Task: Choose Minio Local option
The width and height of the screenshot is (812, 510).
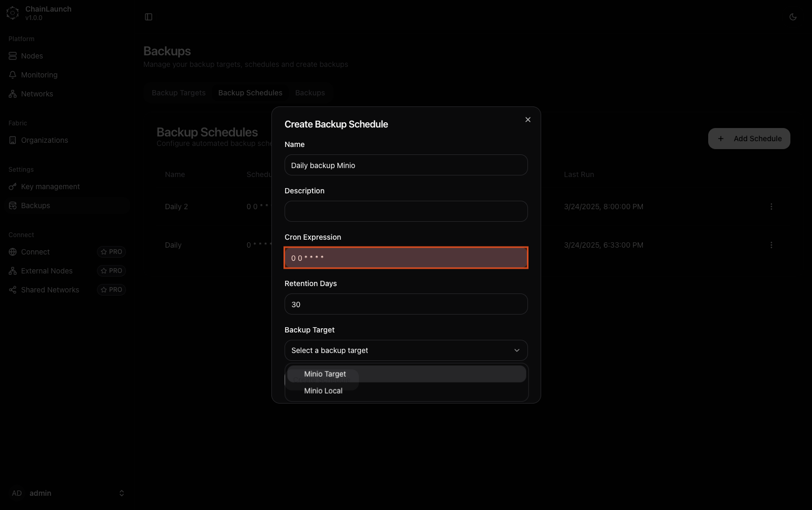Action: tap(323, 391)
